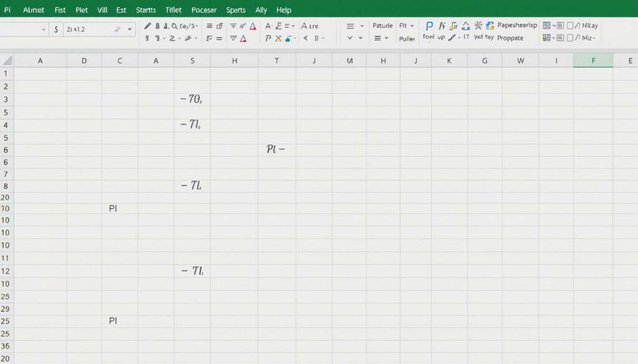Click the colorful table grid icon near Nliz

pyautogui.click(x=546, y=38)
